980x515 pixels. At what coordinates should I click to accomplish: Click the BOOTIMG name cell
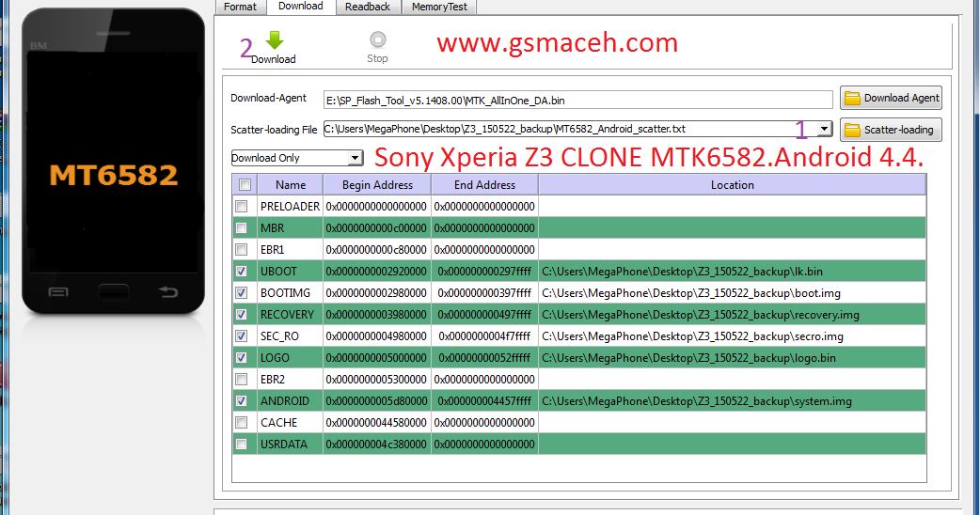(x=290, y=293)
